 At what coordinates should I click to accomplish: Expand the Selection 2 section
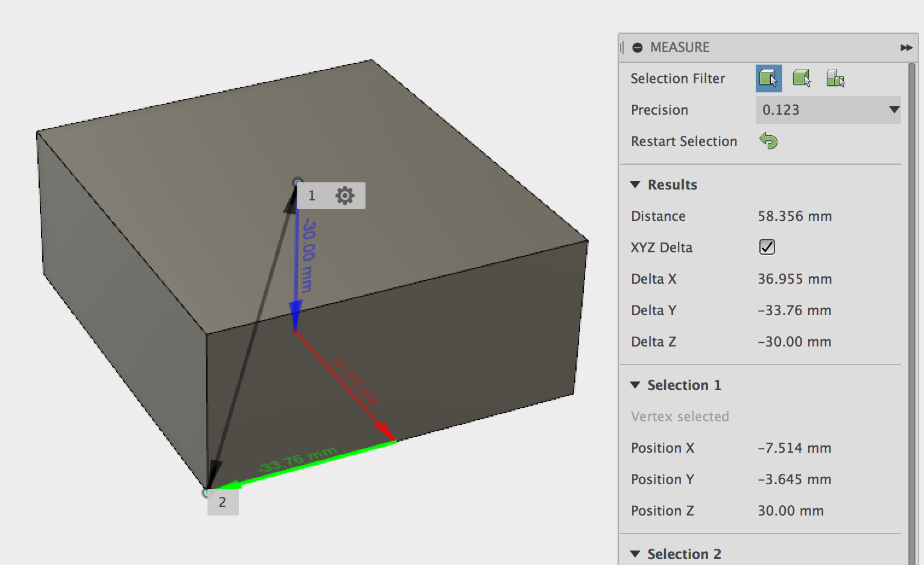(635, 554)
